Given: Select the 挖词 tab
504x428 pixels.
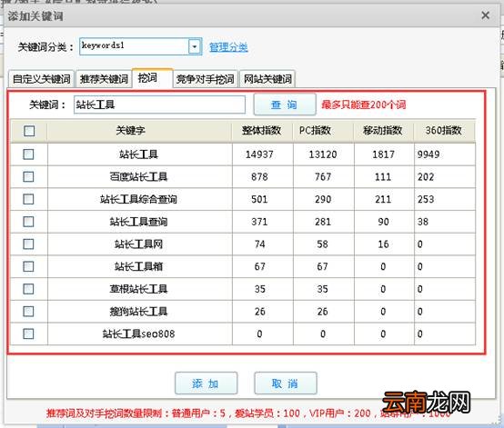Looking at the screenshot, I should (x=152, y=78).
